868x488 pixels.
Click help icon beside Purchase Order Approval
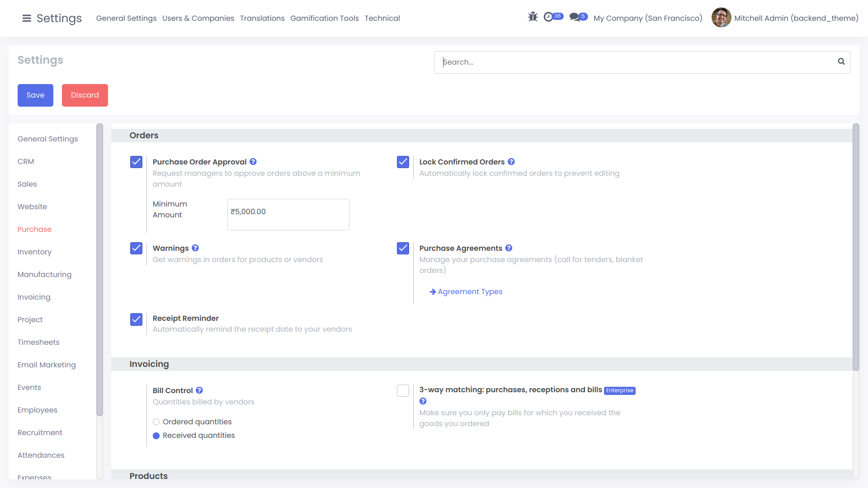tap(253, 162)
